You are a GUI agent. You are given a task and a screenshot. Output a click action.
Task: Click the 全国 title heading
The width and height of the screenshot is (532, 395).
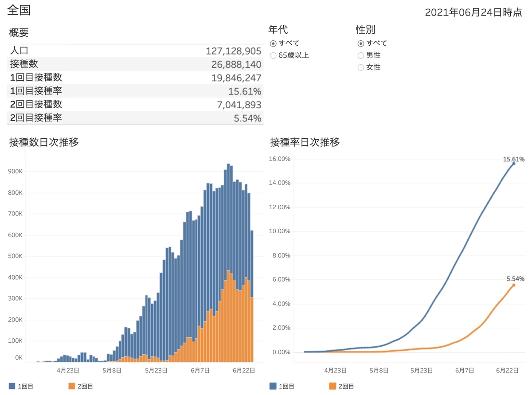[x=19, y=10]
